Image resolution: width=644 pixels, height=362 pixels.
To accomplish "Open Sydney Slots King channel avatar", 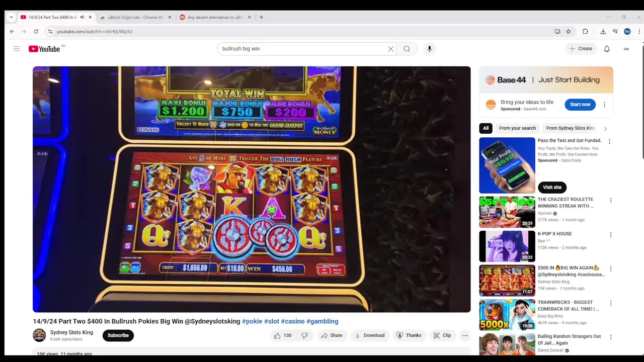I will click(x=39, y=335).
